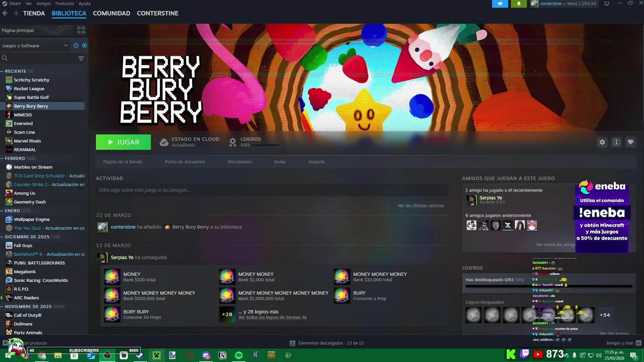Go to the CONTERSTINE profile tab
The height and width of the screenshot is (362, 644).
(x=157, y=13)
